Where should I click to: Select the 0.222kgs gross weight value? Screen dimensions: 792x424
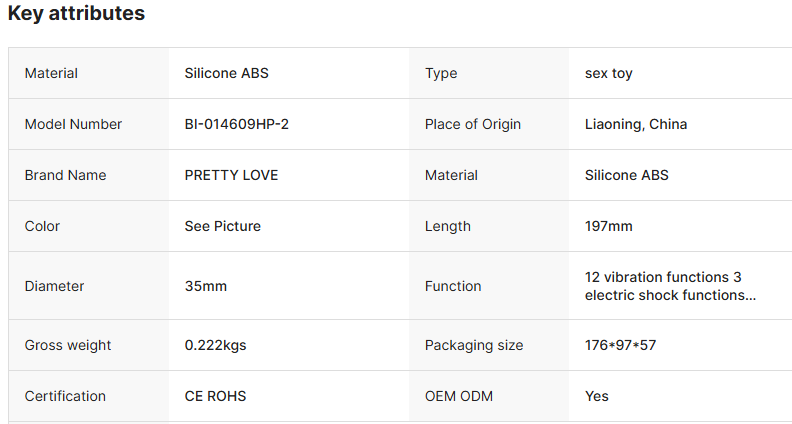click(216, 345)
